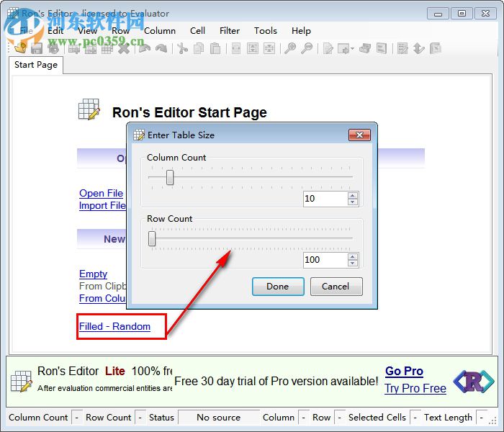Click the Sort up-down arrows toolbar icon

[419, 48]
